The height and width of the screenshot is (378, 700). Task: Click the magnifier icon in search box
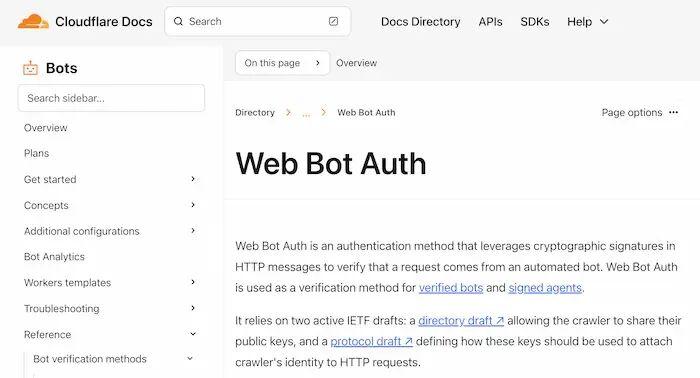click(178, 21)
